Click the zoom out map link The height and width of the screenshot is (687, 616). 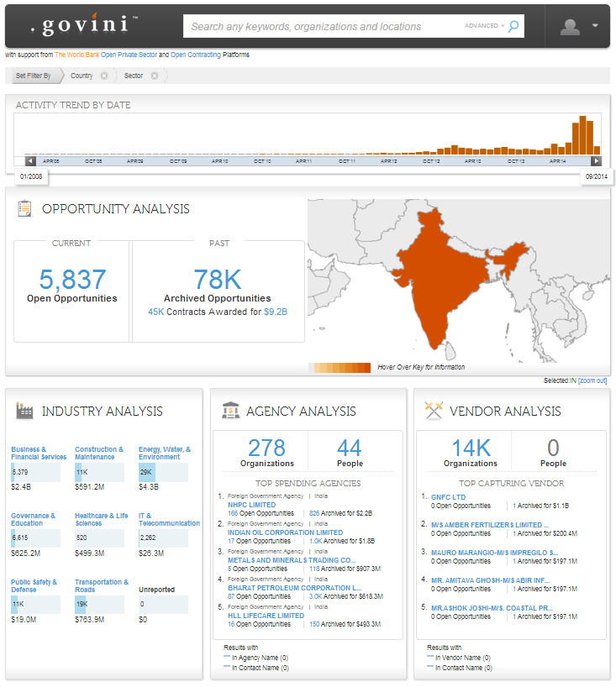point(592,380)
